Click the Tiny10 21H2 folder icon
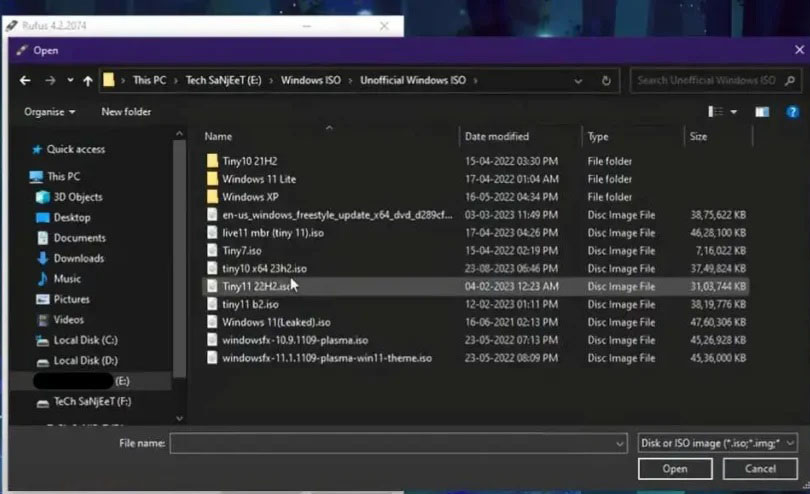 (x=212, y=161)
